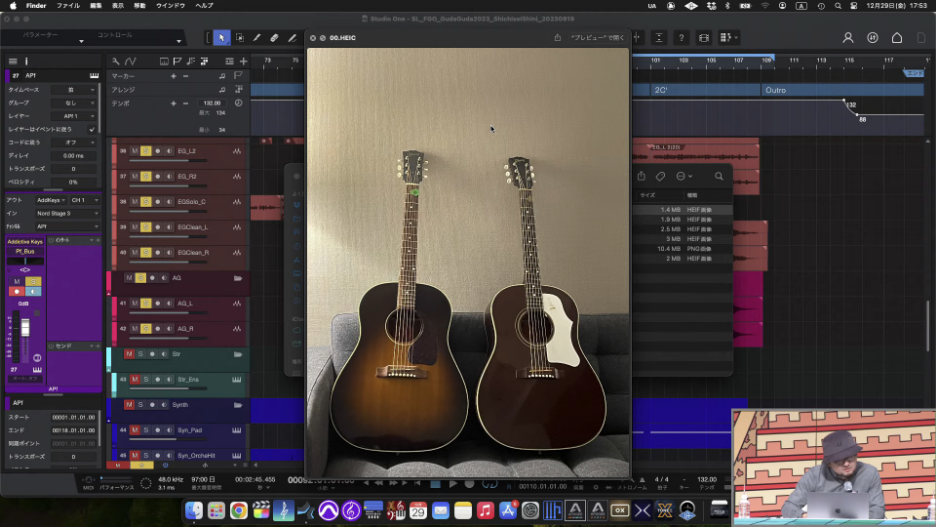Mute the EG_L2 track
Screen dimensions: 936x527
(134, 151)
